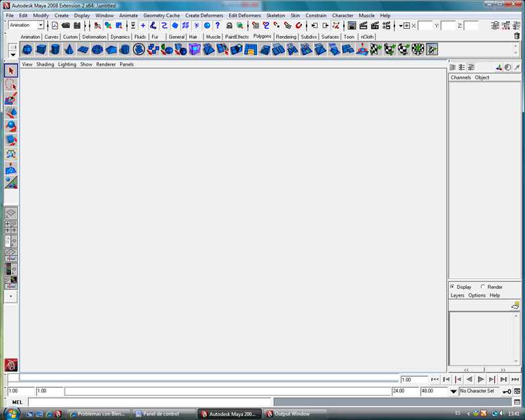The height and width of the screenshot is (420, 525).
Task: Toggle snap to points icon
Action: pos(277,26)
